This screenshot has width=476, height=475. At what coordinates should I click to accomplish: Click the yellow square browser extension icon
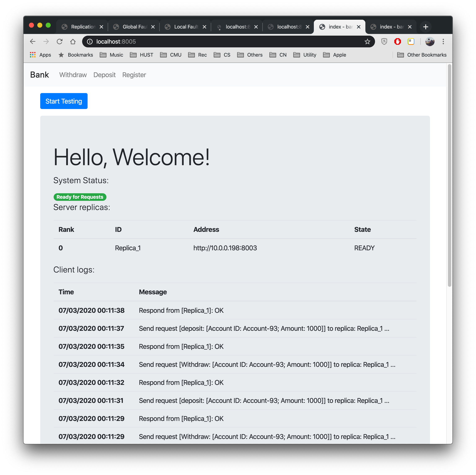point(411,42)
